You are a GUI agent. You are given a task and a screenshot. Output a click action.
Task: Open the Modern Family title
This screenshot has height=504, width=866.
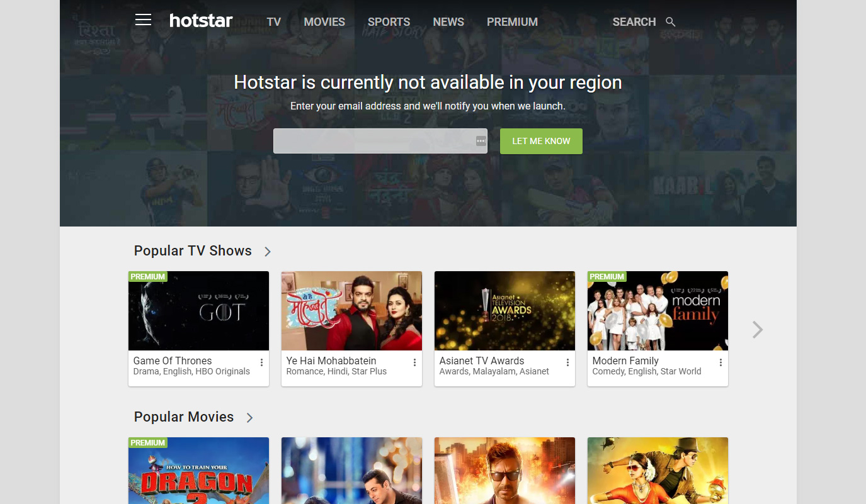(x=625, y=361)
